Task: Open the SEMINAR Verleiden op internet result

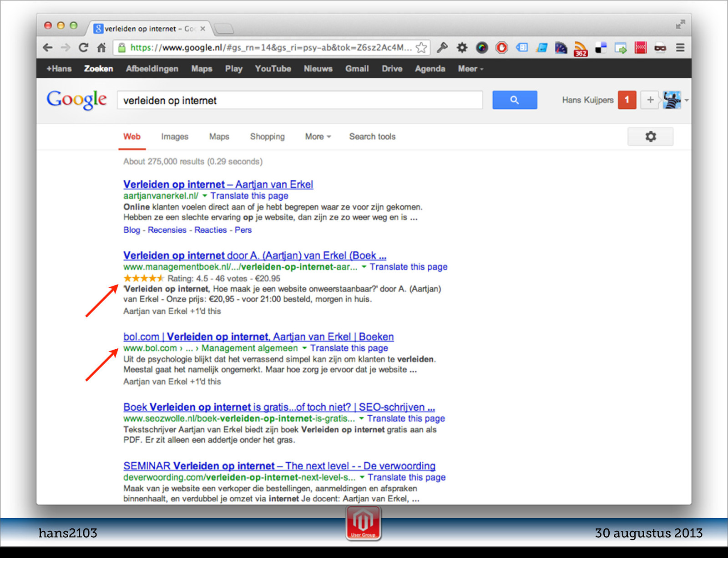Action: (x=279, y=466)
